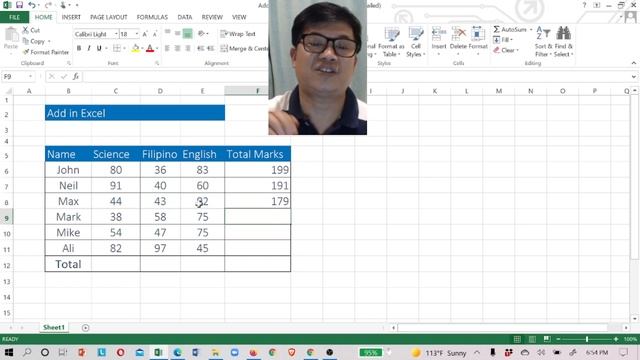Select cell containing Mark
This screenshot has height=360, width=640.
click(x=68, y=217)
